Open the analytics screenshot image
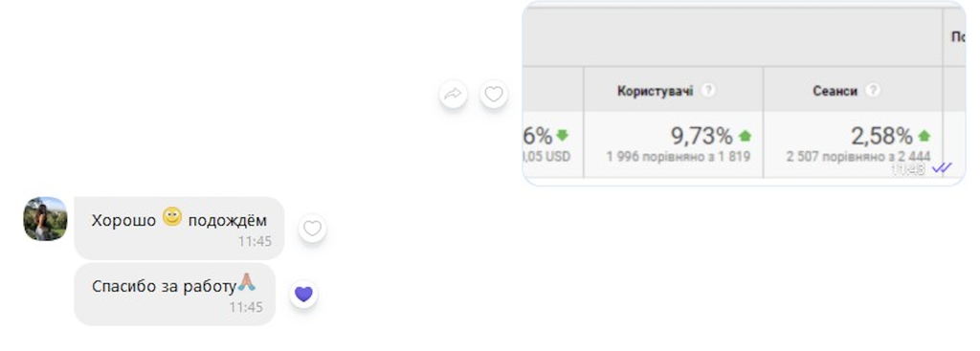Image resolution: width=980 pixels, height=351 pixels. click(744, 94)
